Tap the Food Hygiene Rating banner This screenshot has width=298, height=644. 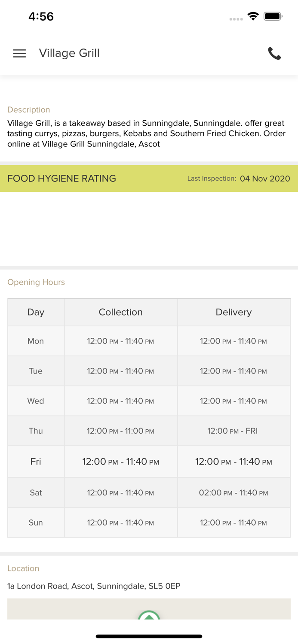[62, 179]
